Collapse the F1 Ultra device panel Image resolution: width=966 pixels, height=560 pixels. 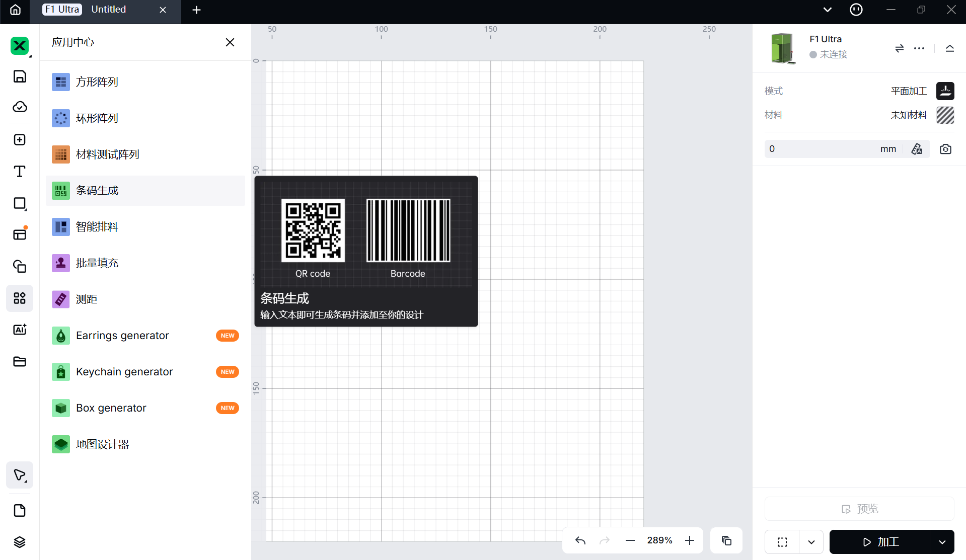pos(949,48)
